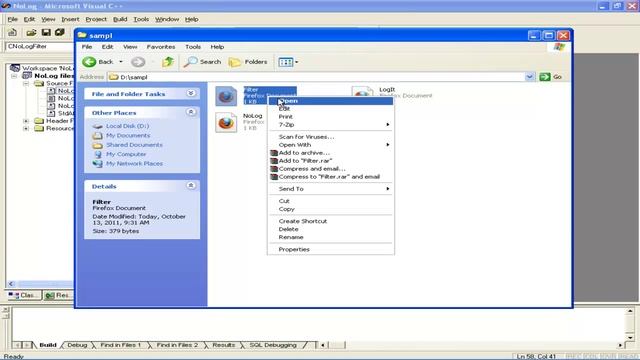Click the New Text File icon in Visual C++
Image resolution: width=640 pixels, height=360 pixels.
coord(12,32)
